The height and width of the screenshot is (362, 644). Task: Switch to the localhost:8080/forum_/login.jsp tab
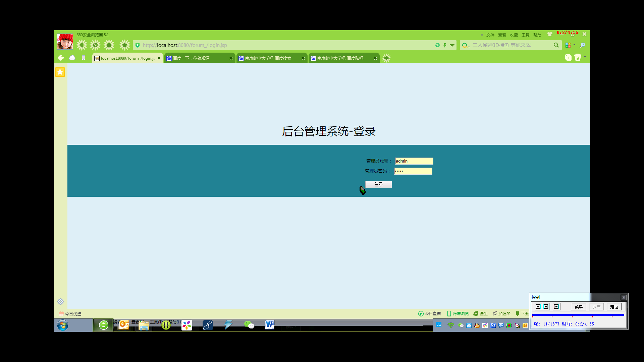point(127,58)
